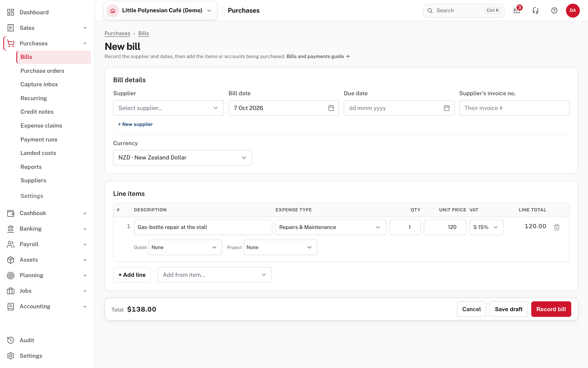The image size is (588, 368).
Task: Delete line item 1 with trash icon
Action: click(x=557, y=227)
